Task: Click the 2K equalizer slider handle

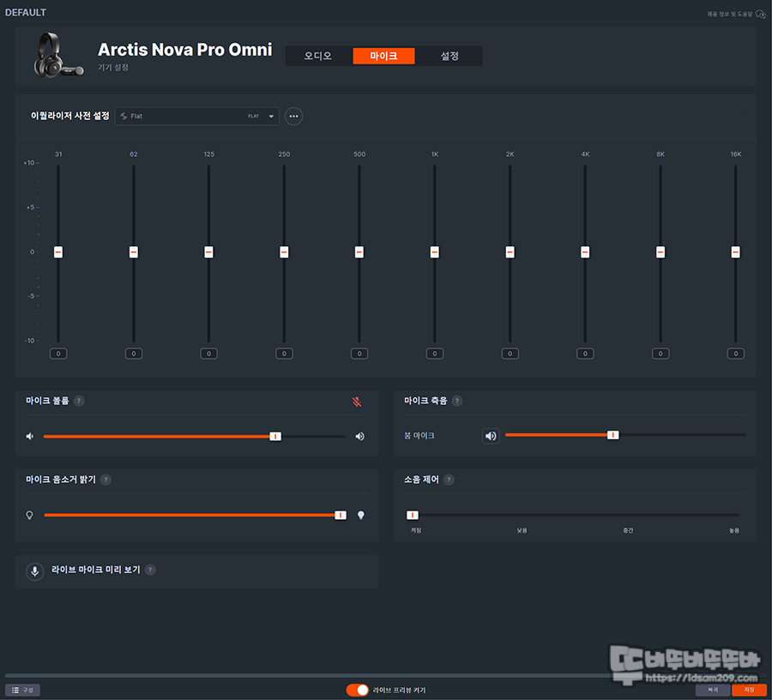Action: pos(510,252)
